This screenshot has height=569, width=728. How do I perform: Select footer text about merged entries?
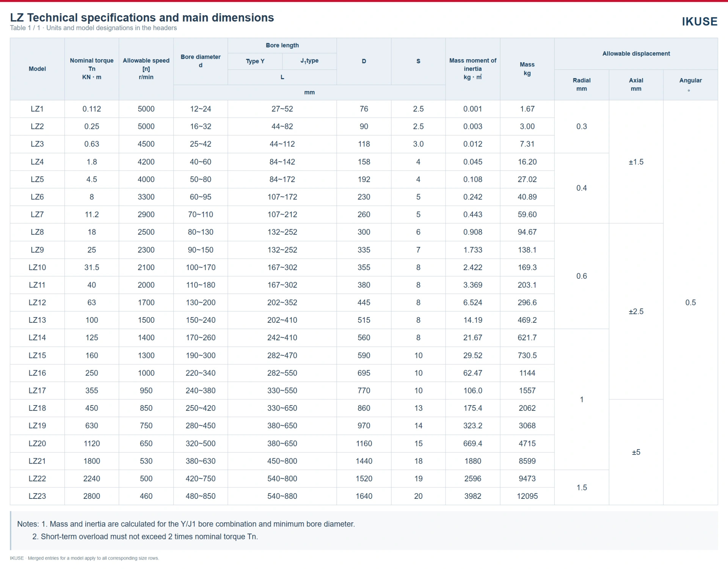(85, 558)
